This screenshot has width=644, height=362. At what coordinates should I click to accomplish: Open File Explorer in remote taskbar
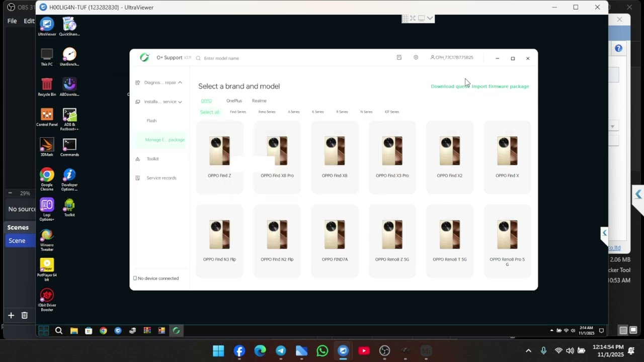pyautogui.click(x=74, y=330)
